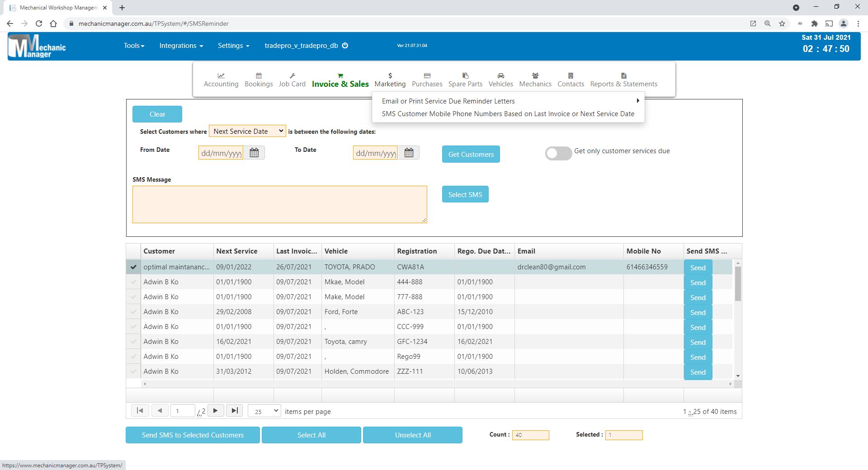Screen dimensions: 868x470
Task: Toggle Get only customer services due
Action: coord(558,154)
